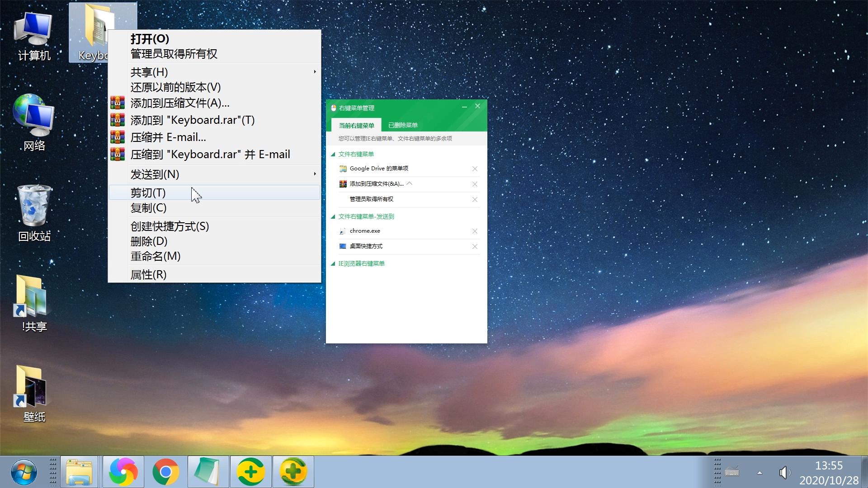The image size is (868, 488).
Task: Delete the chrome.exe send-to entry
Action: [x=475, y=231]
